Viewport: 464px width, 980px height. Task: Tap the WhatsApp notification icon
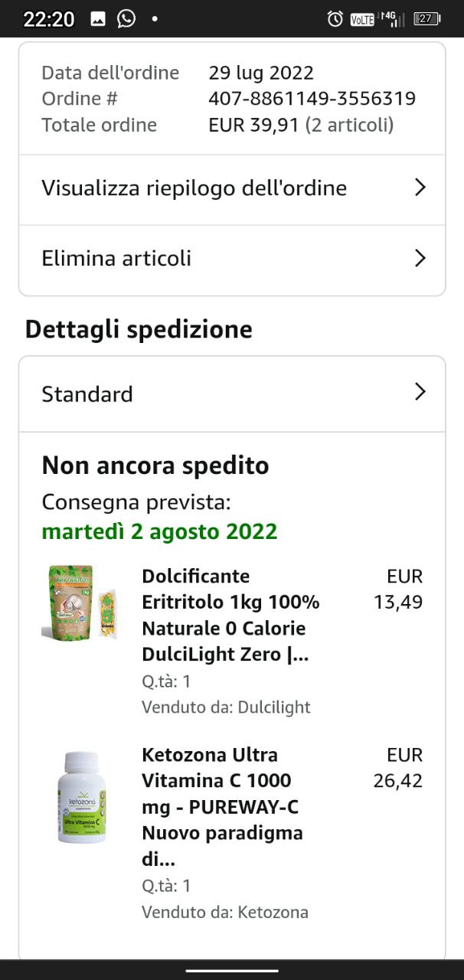point(126,19)
